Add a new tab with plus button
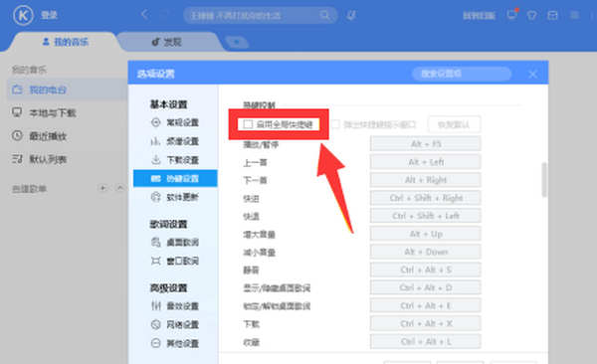The height and width of the screenshot is (364, 597). (237, 42)
